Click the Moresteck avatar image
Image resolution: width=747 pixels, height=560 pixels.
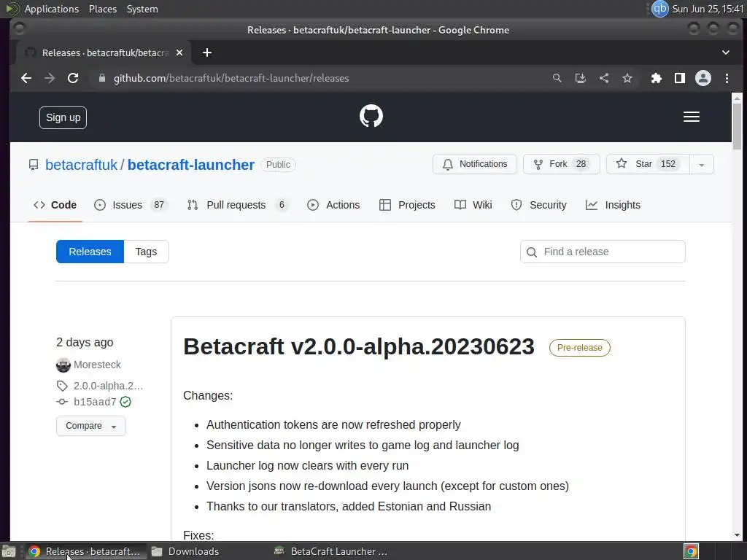pyautogui.click(x=63, y=365)
